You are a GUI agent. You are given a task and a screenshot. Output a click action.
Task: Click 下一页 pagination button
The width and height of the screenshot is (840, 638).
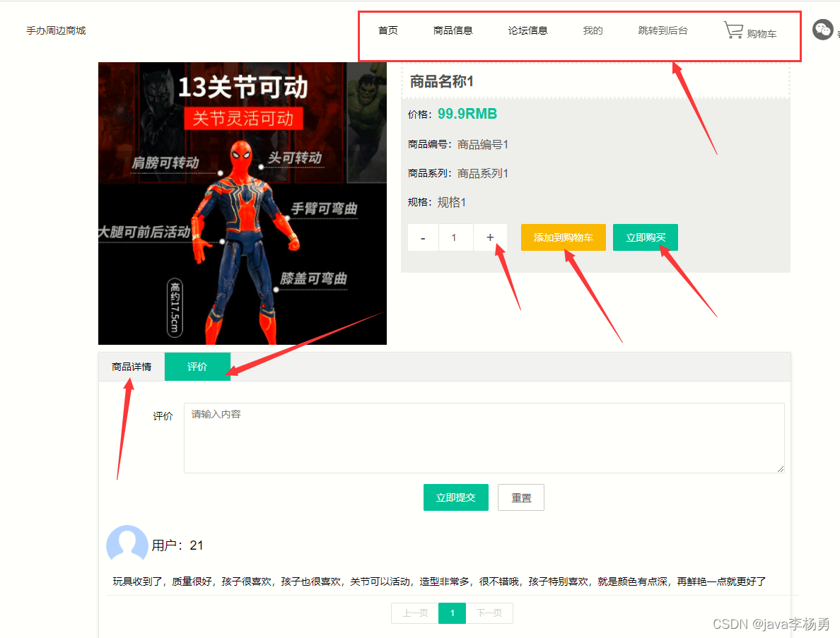(x=489, y=613)
